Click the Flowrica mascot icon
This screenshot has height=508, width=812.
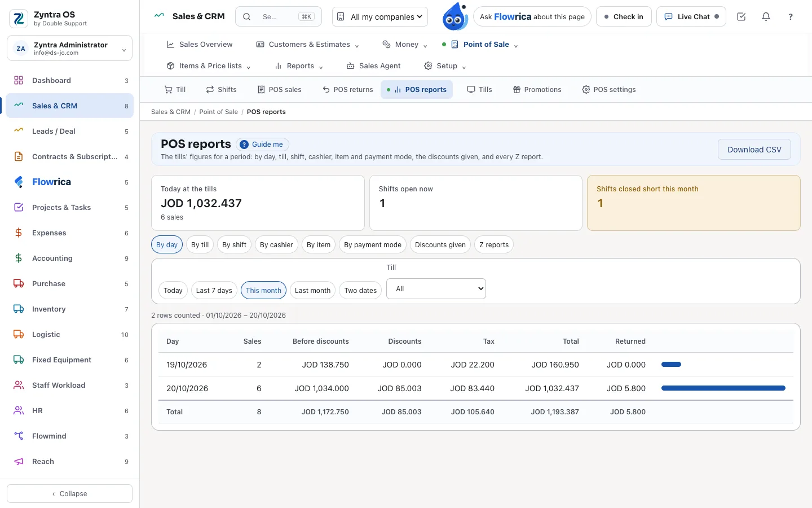454,17
